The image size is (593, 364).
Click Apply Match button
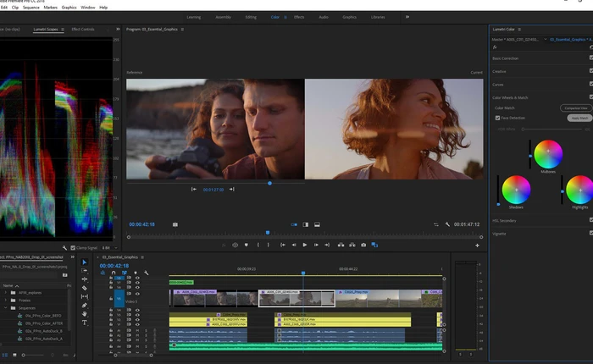(579, 118)
